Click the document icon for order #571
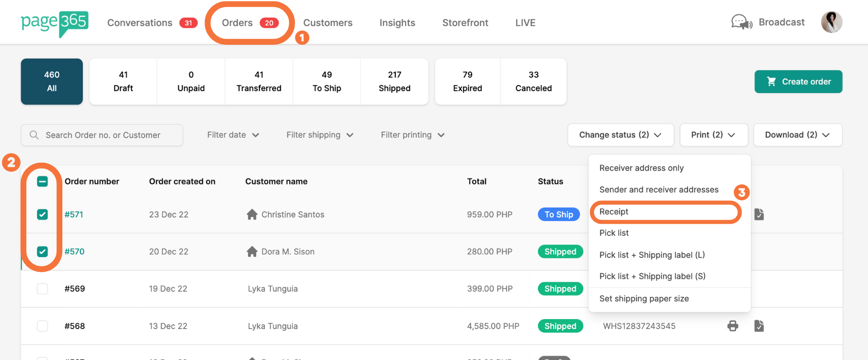 point(759,214)
